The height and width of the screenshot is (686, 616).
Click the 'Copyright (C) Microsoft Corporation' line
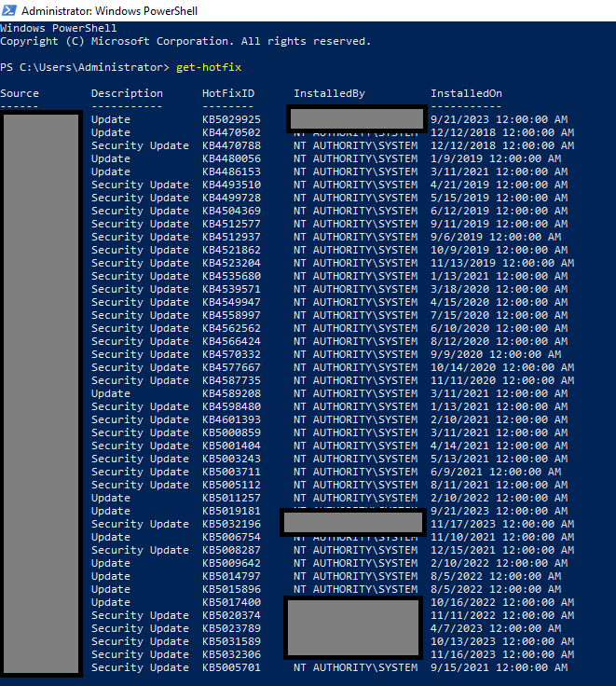(x=185, y=42)
